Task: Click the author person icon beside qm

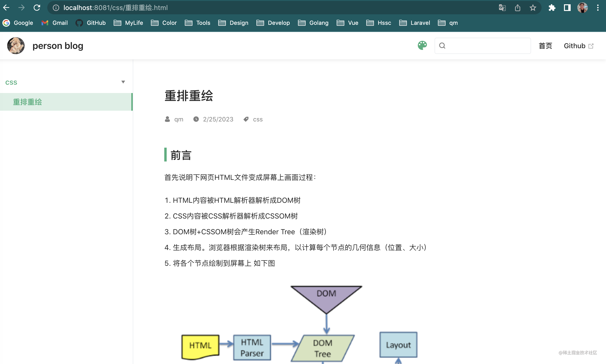Action: coord(167,119)
